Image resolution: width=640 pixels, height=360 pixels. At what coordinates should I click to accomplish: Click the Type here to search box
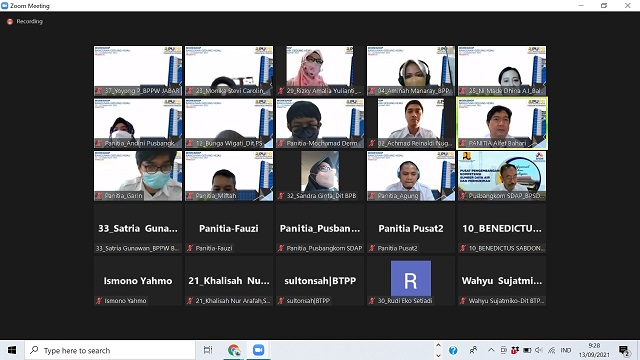tap(110, 350)
